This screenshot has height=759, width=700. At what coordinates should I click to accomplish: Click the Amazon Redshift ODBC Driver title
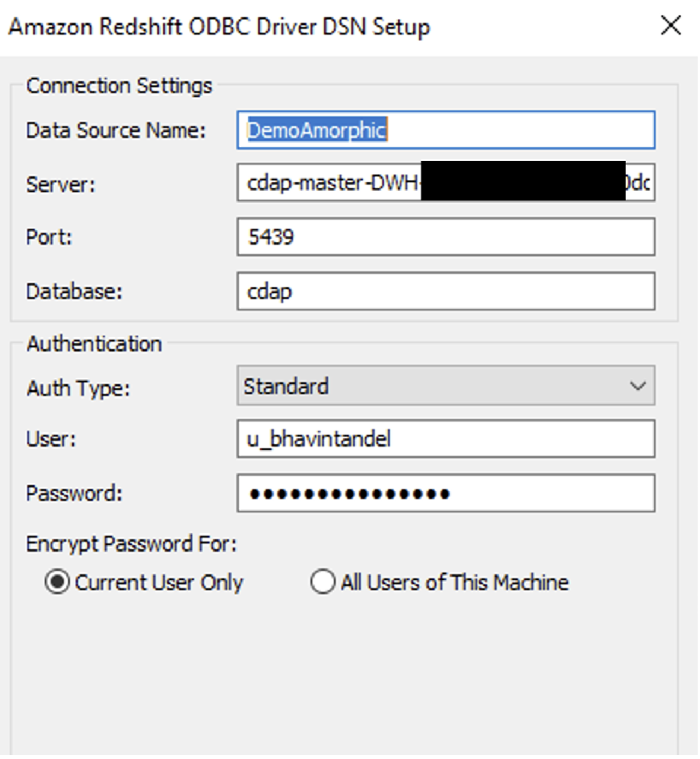[x=220, y=27]
